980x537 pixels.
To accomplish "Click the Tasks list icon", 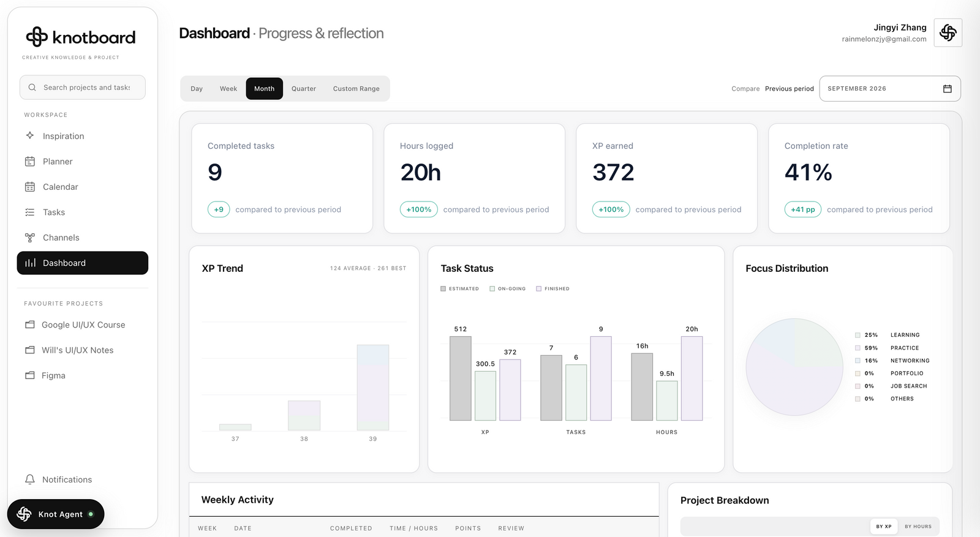I will point(30,212).
